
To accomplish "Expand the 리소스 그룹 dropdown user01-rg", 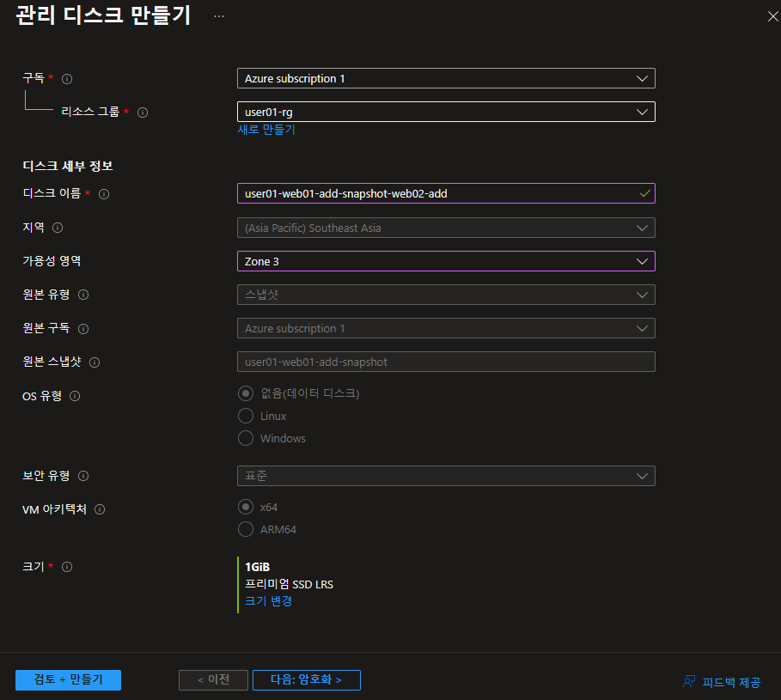I will click(x=446, y=112).
